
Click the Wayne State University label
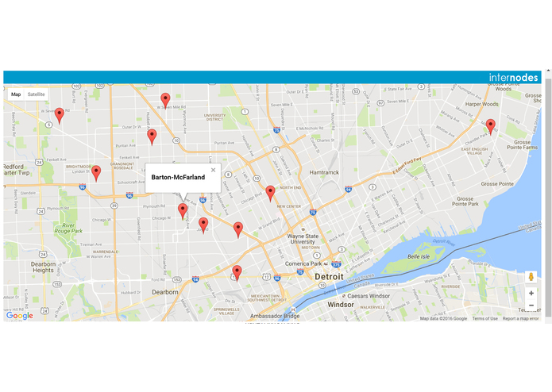(x=303, y=239)
